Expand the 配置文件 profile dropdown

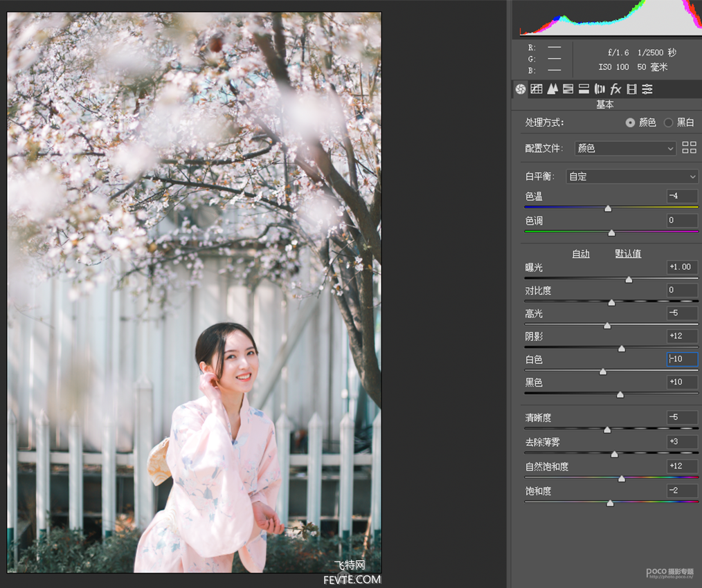[x=624, y=148]
